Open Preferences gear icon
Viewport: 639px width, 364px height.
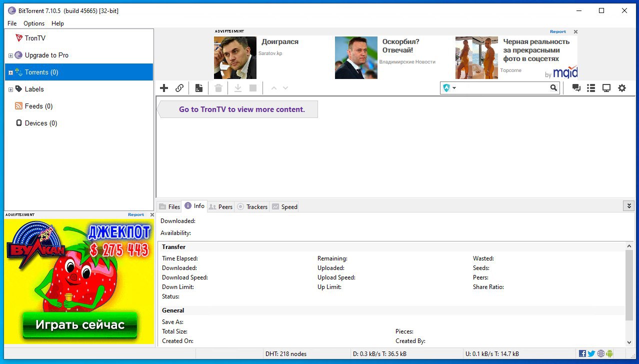[622, 88]
